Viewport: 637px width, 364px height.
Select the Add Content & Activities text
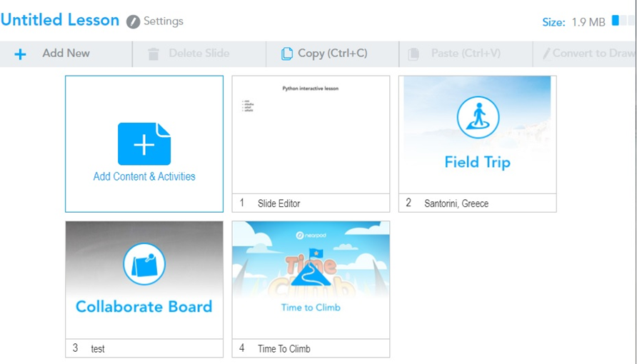(x=144, y=176)
